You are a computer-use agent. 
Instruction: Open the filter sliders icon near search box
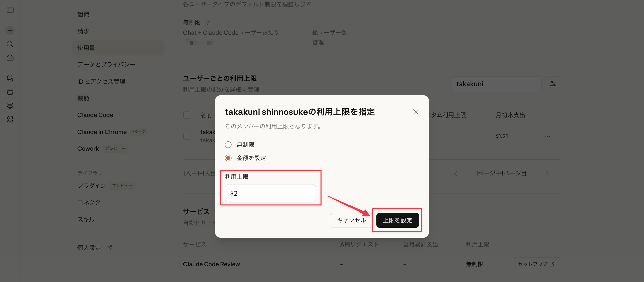552,84
